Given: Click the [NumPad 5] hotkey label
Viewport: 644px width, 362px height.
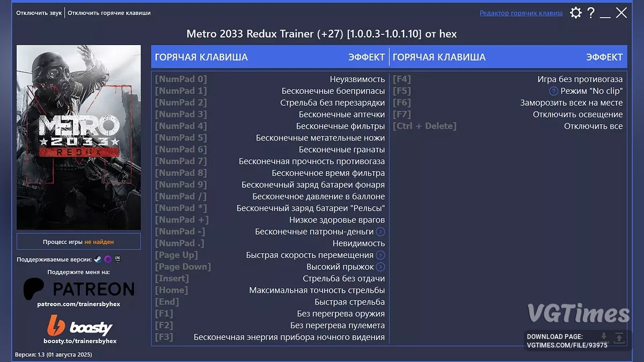Looking at the screenshot, I should coord(181,138).
